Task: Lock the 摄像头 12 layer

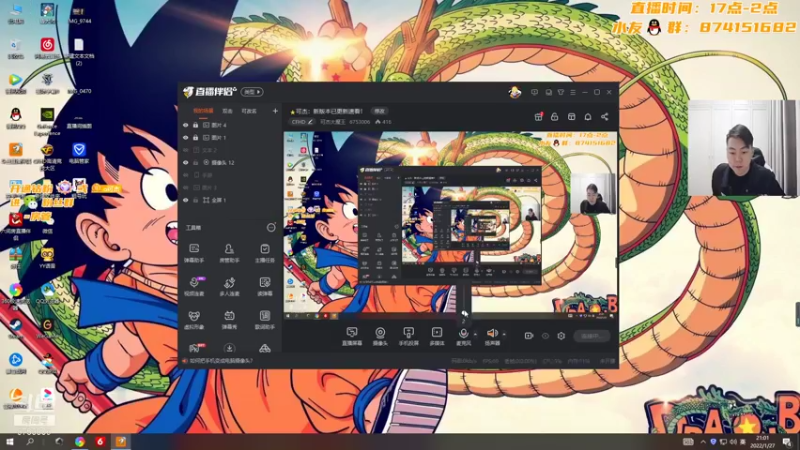Action: pyautogui.click(x=195, y=163)
